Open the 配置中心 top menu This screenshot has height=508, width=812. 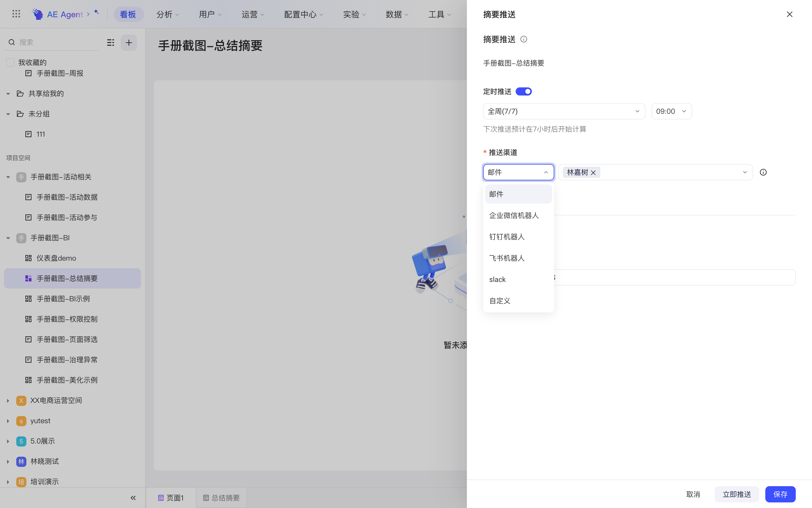point(303,14)
